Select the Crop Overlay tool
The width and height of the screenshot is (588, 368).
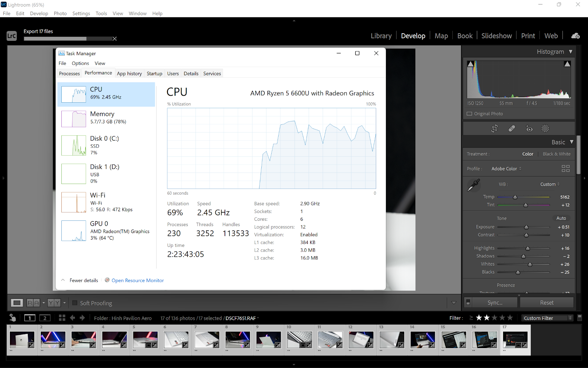point(495,128)
